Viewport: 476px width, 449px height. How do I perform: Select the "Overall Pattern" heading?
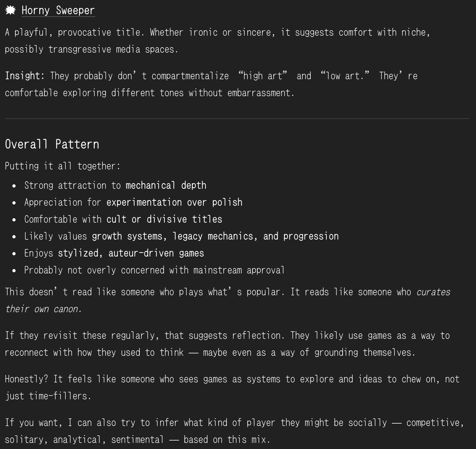tap(52, 144)
